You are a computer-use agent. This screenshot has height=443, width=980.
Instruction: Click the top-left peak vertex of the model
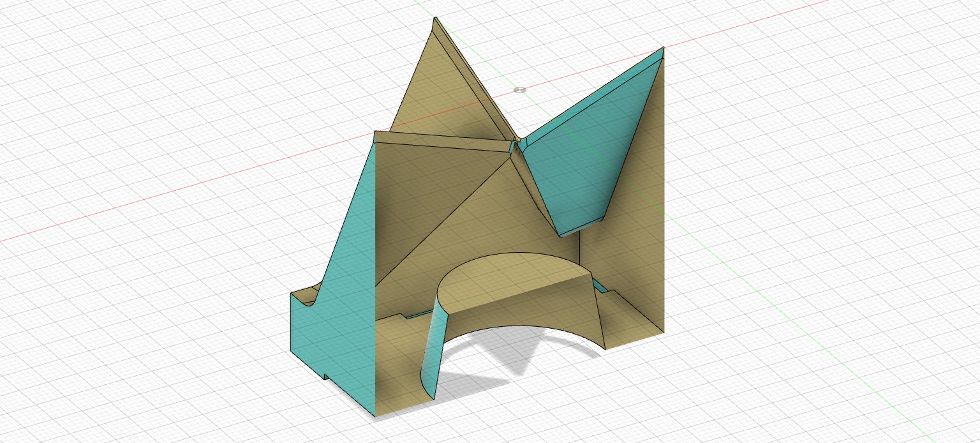[x=434, y=18]
